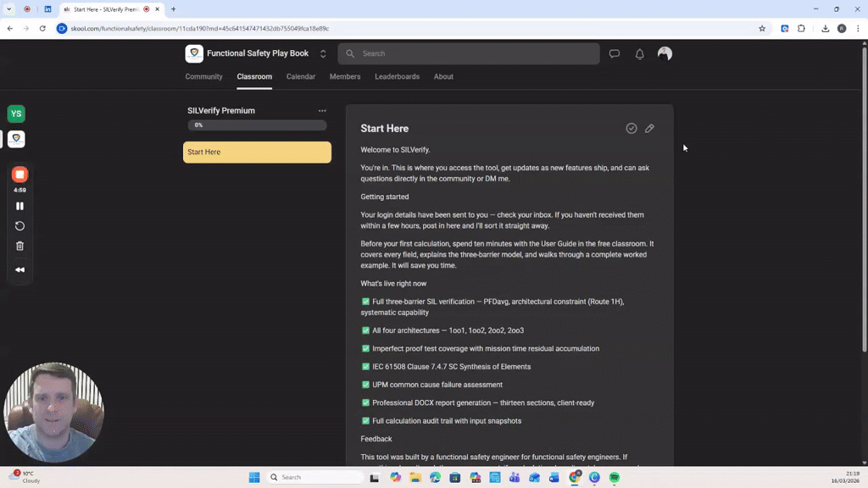Open Microsoft Teams from taskbar
868x488 pixels.
515,477
